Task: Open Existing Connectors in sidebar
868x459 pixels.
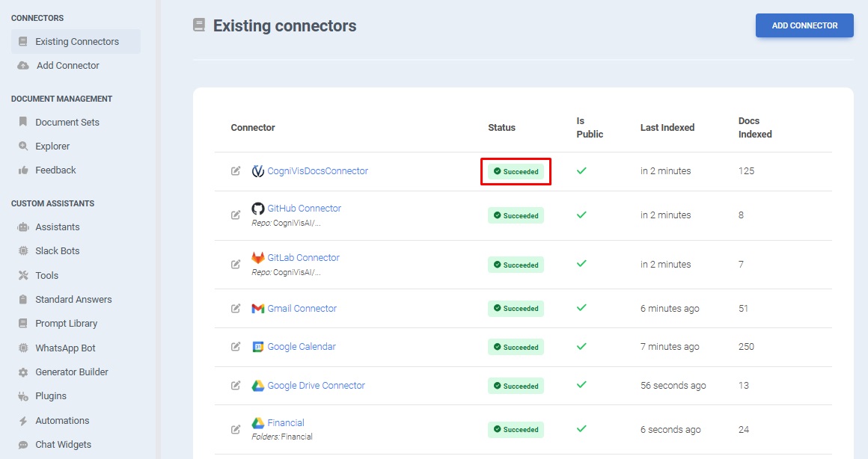Action: pos(76,41)
